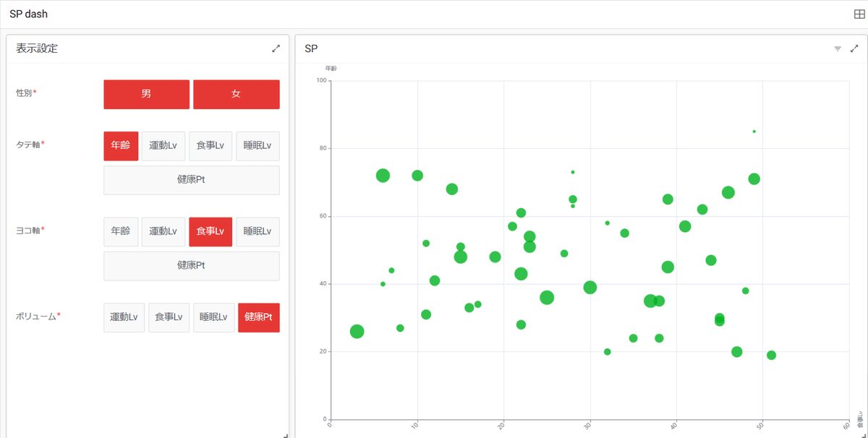Click the 80 tick on vertical axis
868x438 pixels.
(x=324, y=148)
